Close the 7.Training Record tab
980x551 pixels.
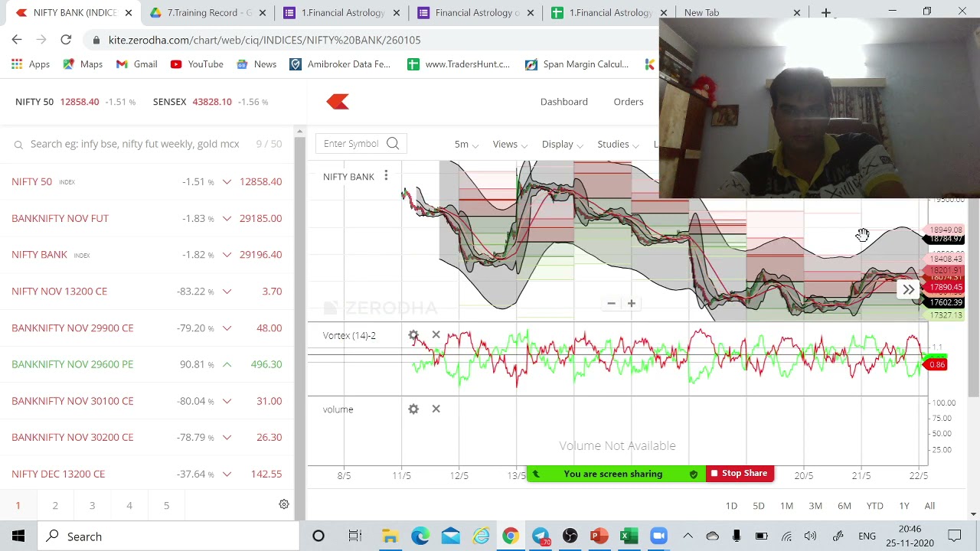262,13
